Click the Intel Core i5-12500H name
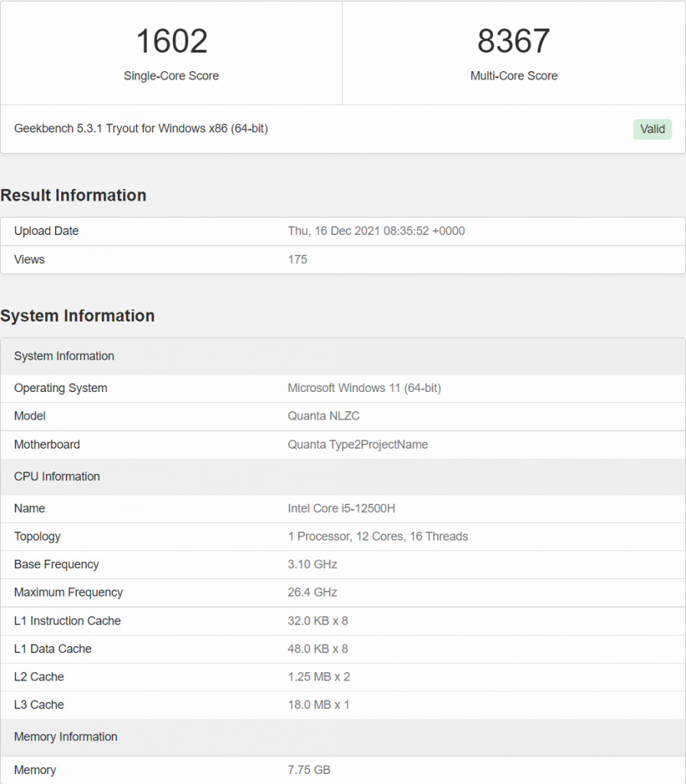This screenshot has height=784, width=686. (341, 508)
